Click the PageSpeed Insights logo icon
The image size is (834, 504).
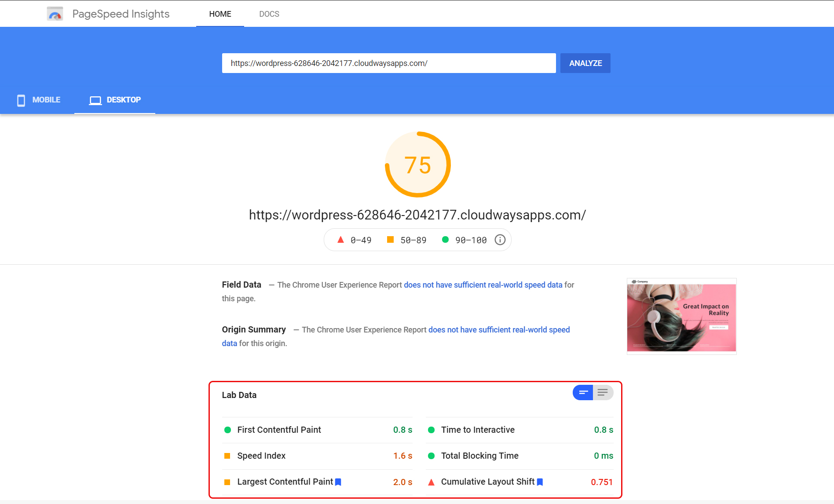point(55,13)
